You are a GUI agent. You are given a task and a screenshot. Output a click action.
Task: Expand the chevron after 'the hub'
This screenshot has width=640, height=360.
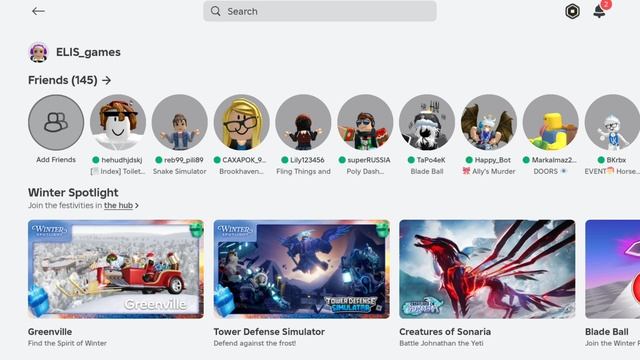(137, 206)
